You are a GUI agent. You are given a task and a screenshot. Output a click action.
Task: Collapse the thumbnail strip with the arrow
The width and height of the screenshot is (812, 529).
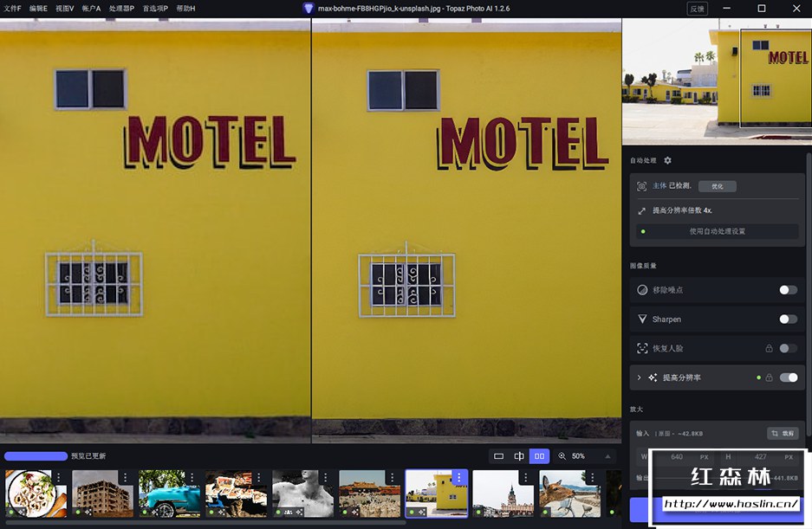[607, 456]
